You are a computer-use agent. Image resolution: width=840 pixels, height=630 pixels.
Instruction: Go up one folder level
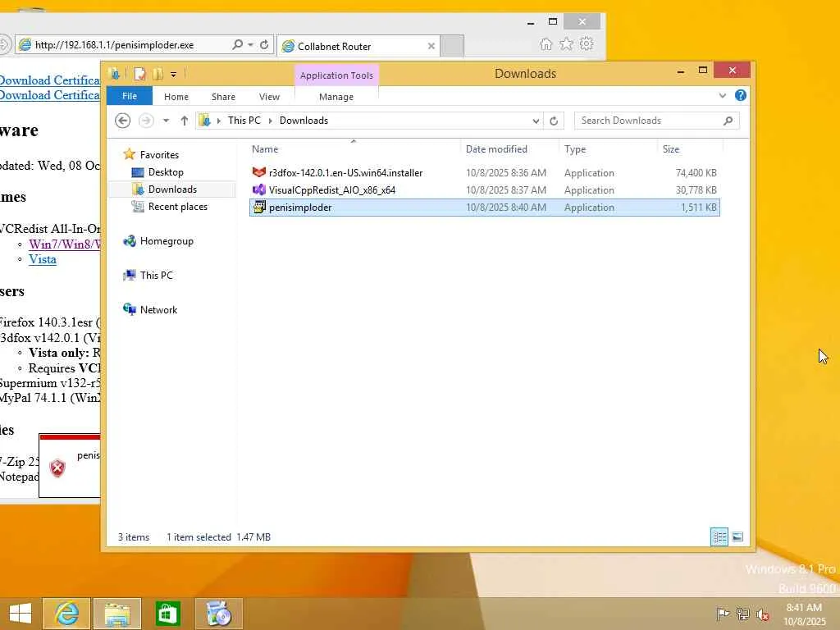coord(185,121)
